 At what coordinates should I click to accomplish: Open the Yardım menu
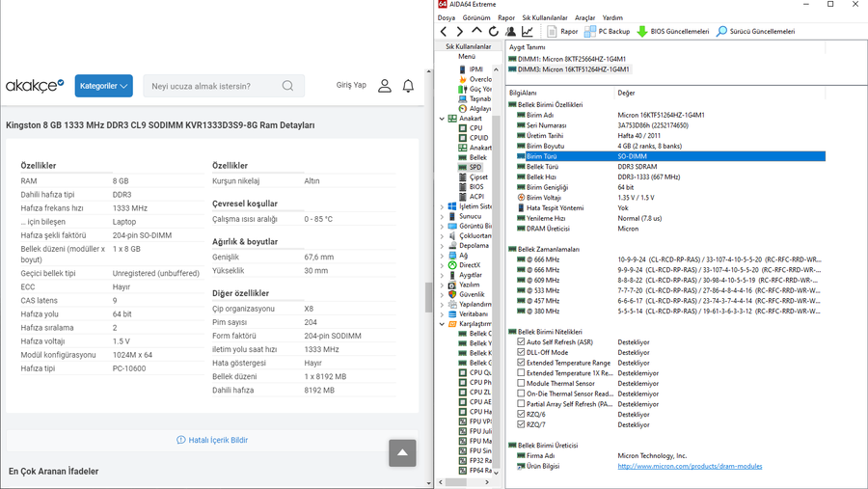pos(612,17)
